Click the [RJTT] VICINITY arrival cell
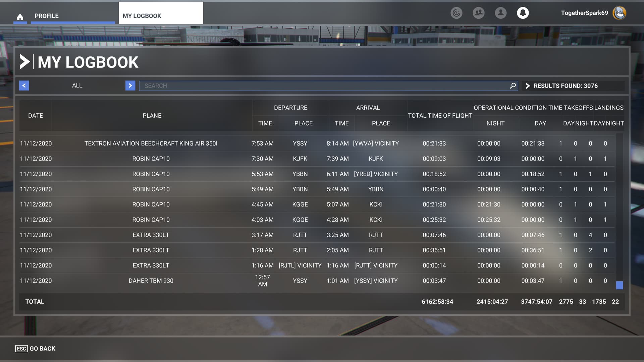Image resolution: width=644 pixels, height=362 pixels. pos(376,265)
